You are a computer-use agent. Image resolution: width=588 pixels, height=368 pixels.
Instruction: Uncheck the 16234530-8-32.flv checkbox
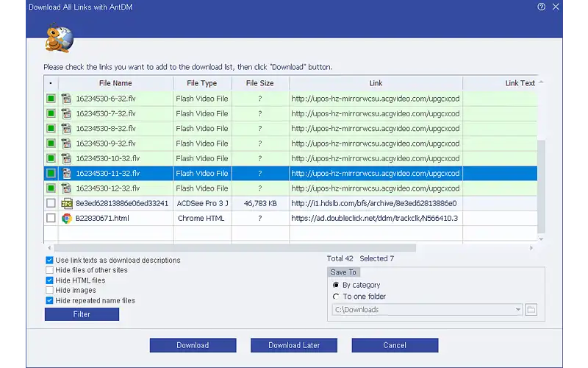(51, 128)
